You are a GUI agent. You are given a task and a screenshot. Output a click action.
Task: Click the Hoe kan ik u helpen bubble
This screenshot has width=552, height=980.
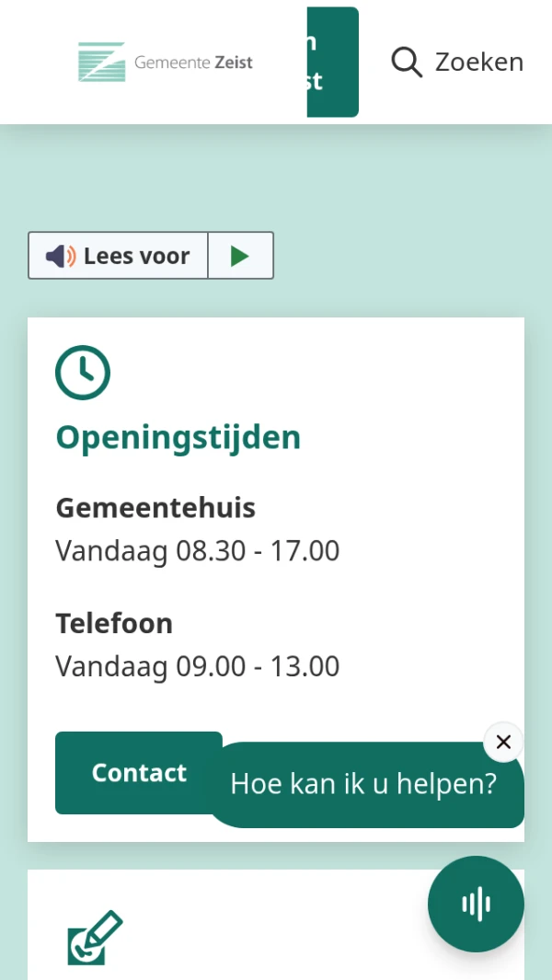pyautogui.click(x=363, y=785)
